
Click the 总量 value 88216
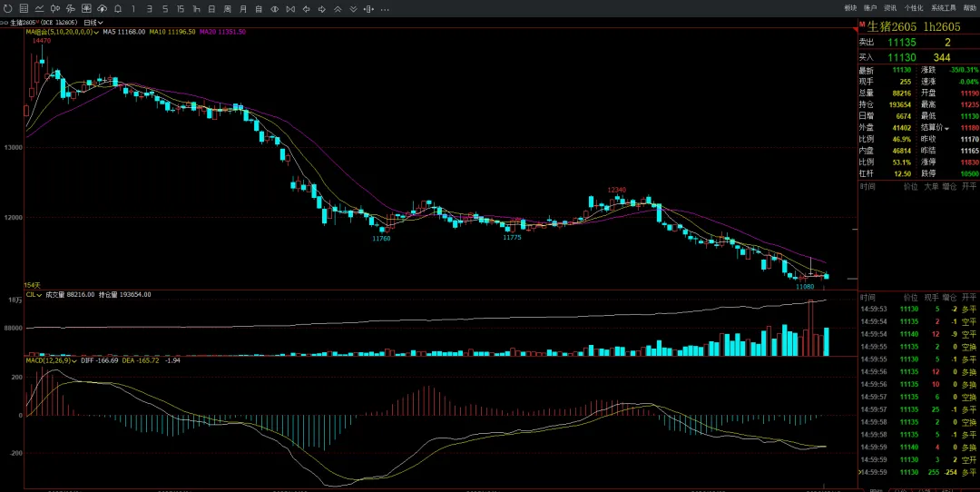click(903, 93)
